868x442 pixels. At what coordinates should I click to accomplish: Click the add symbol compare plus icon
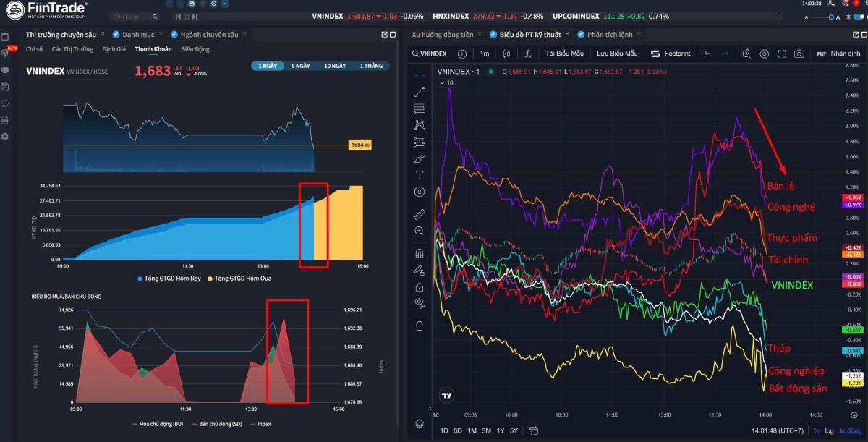(x=462, y=54)
